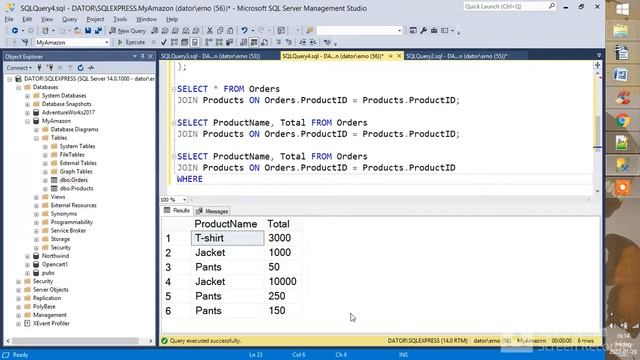Open the Connect dropdown in Object Explorer
640x360 pixels.
[19, 68]
